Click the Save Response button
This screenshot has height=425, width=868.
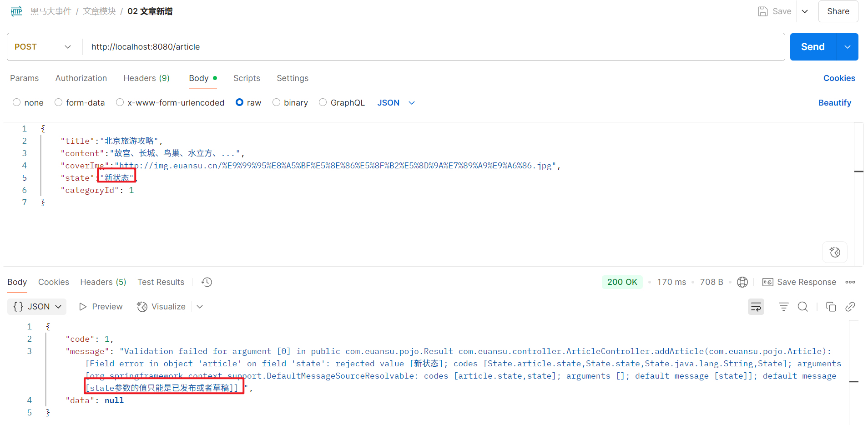[x=799, y=282]
